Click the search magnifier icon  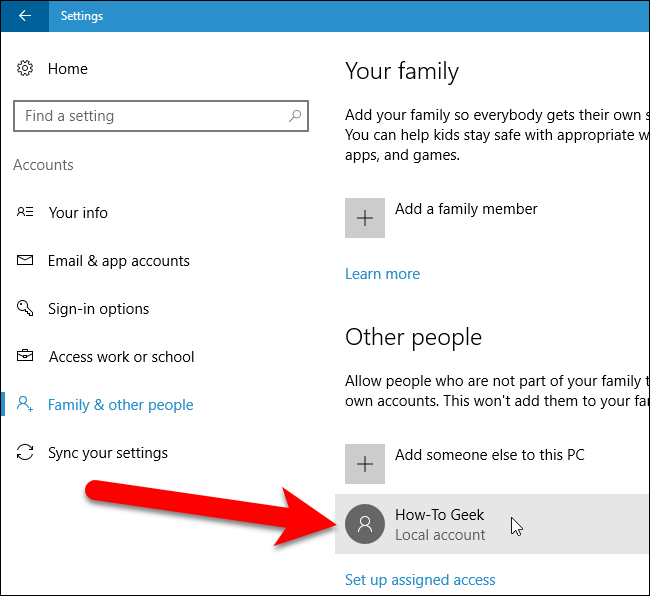click(294, 116)
